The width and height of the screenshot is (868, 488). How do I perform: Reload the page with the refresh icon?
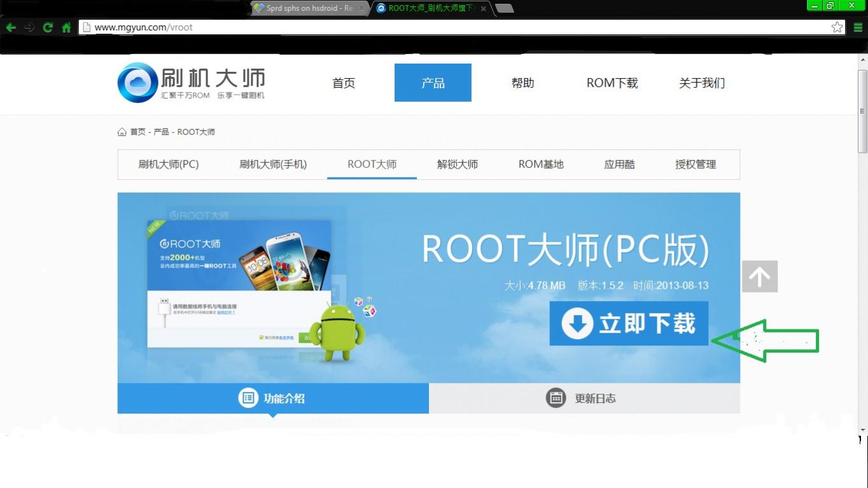[48, 27]
